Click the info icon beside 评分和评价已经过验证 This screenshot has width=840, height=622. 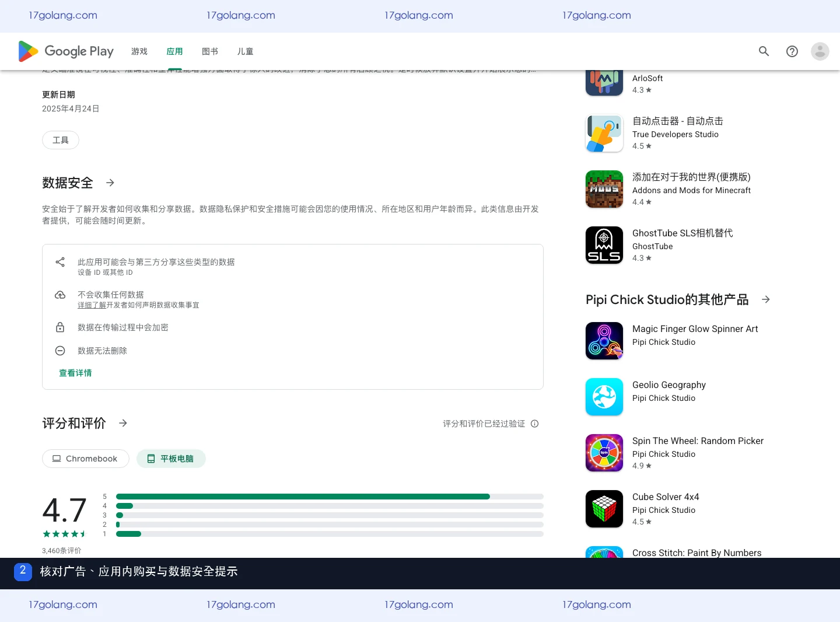(535, 424)
